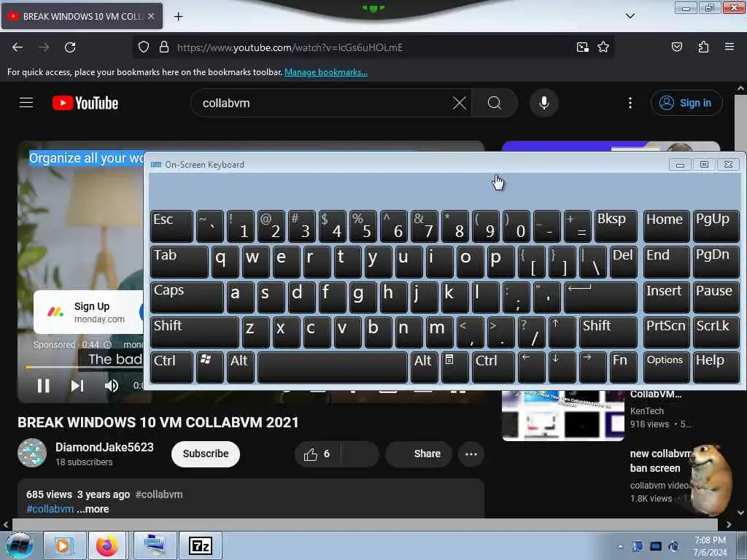Screen dimensions: 747x560
Task: Click the context menu key on keyboard
Action: pos(454,367)
